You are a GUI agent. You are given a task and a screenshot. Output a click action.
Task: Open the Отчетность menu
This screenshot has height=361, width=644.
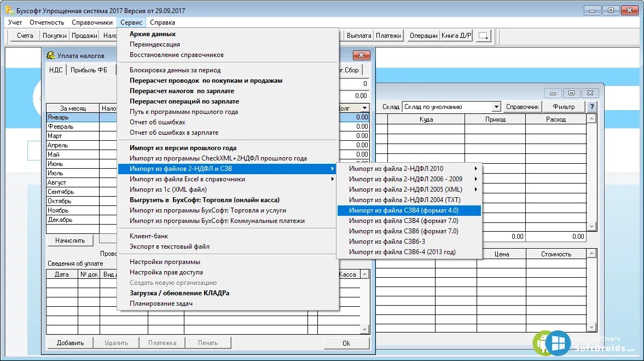[47, 22]
